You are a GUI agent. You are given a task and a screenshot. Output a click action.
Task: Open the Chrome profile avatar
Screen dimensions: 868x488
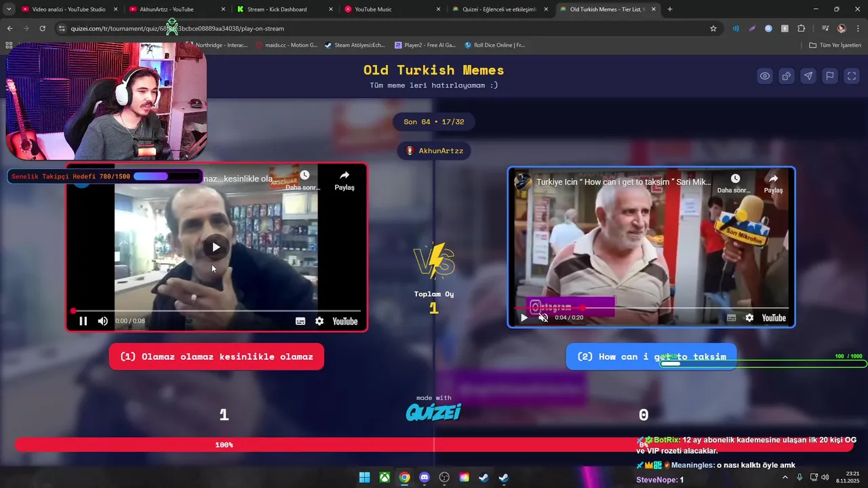(842, 28)
